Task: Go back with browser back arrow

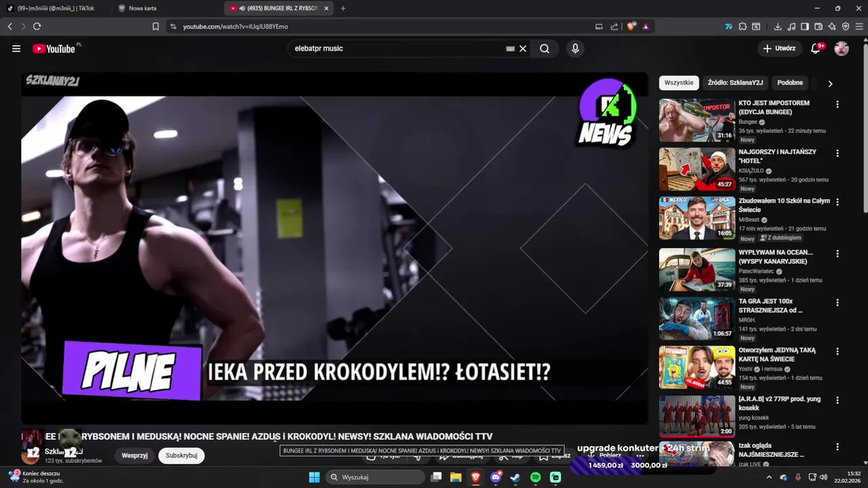Action: [x=9, y=26]
